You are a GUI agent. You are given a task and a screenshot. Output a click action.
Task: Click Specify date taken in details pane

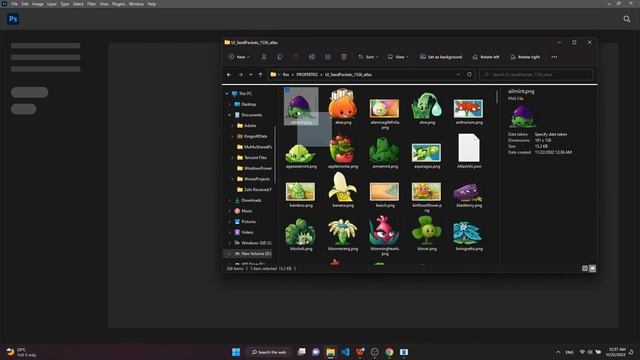click(551, 134)
